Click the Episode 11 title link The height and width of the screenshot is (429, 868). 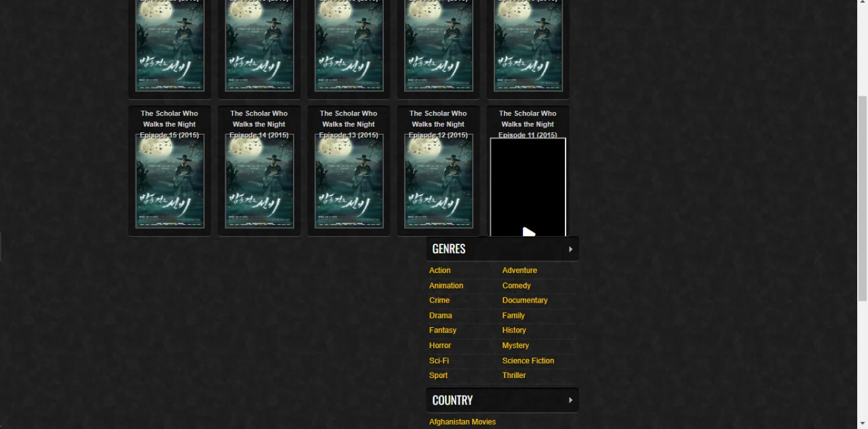(x=528, y=124)
